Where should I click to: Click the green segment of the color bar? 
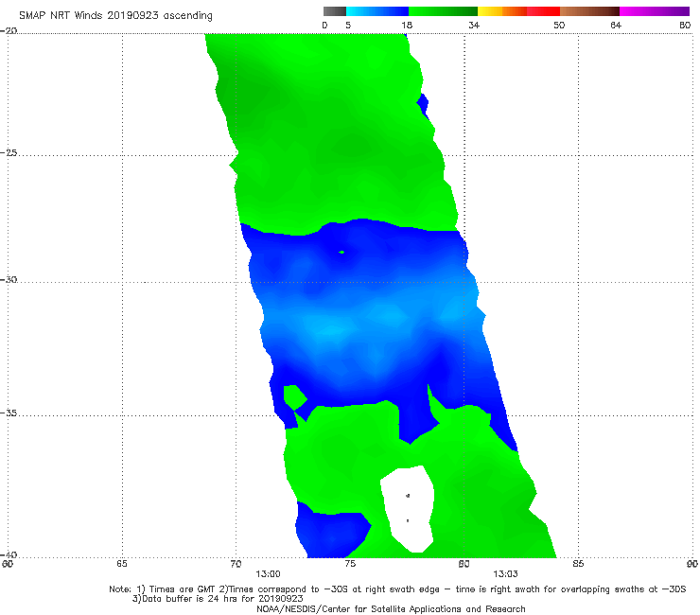click(443, 11)
